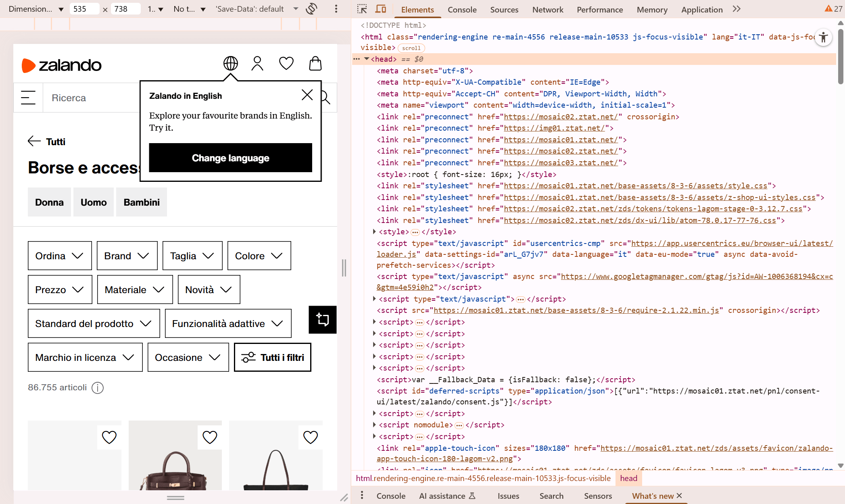Open the Colore filter dropdown
The width and height of the screenshot is (845, 504).
(x=259, y=256)
